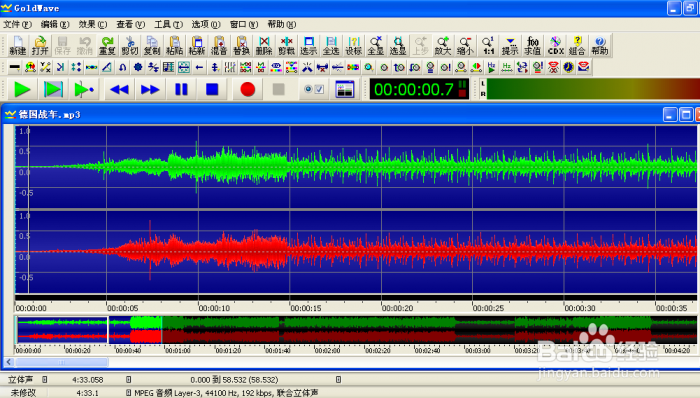The height and width of the screenshot is (398, 700).
Task: Start recording with the red circle button
Action: [247, 90]
